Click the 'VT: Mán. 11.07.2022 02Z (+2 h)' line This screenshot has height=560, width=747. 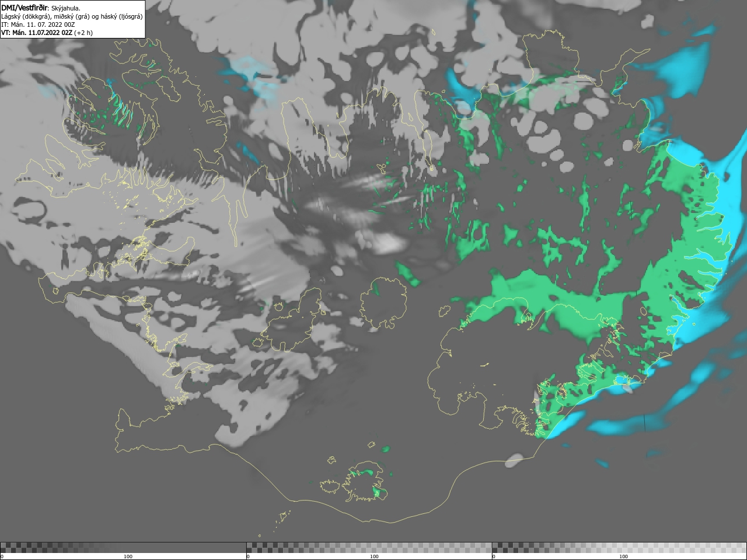pyautogui.click(x=47, y=33)
